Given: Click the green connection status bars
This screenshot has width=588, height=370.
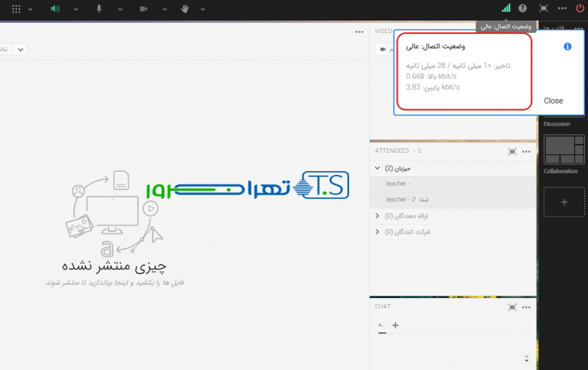Looking at the screenshot, I should pyautogui.click(x=506, y=9).
